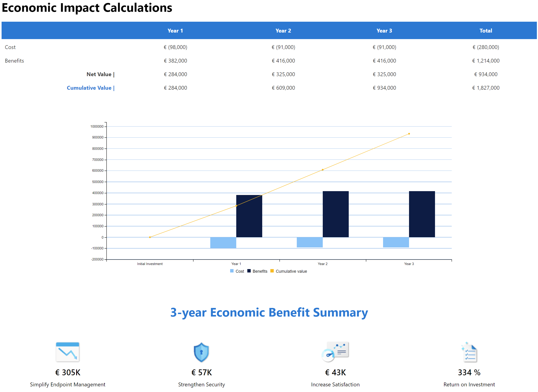
Task: Click Year 3 cumulative value € 934,000
Action: coord(384,88)
